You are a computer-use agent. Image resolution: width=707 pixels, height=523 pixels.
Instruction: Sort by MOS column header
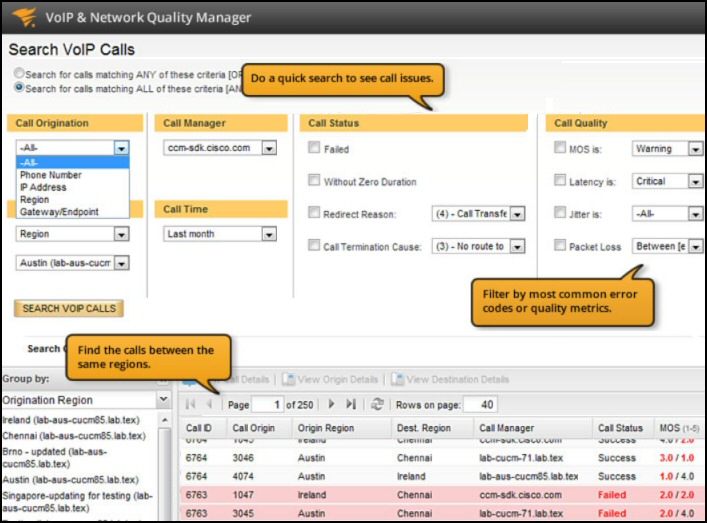coord(679,428)
